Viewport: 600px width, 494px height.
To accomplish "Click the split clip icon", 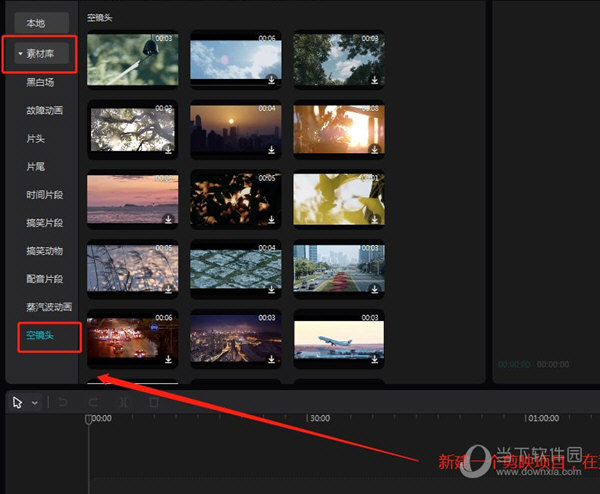I will pyautogui.click(x=123, y=403).
